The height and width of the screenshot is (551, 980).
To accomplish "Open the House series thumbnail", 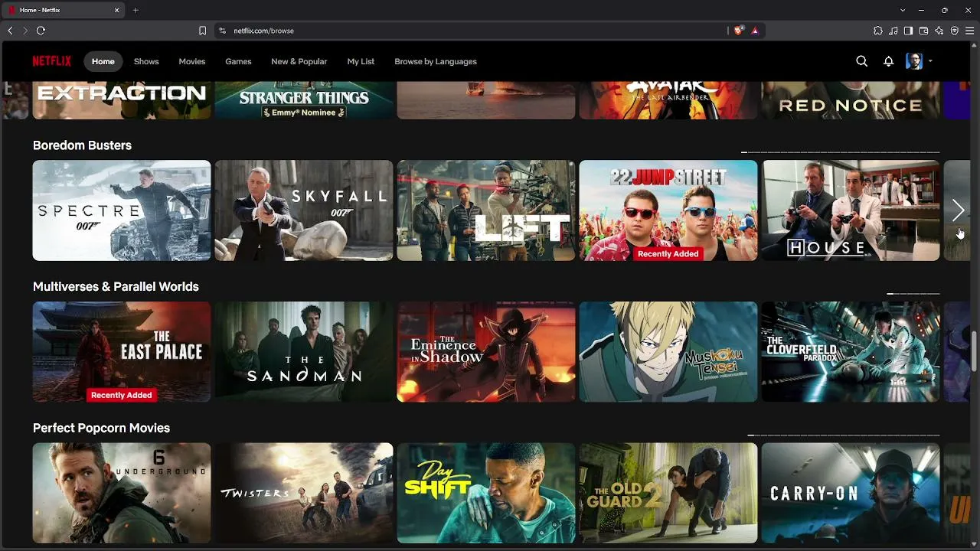I will 851,210.
